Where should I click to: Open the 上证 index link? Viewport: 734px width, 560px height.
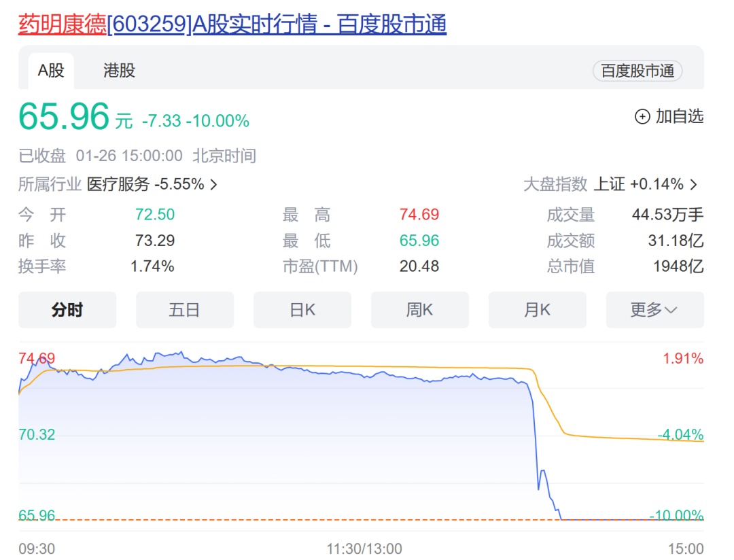coord(638,184)
